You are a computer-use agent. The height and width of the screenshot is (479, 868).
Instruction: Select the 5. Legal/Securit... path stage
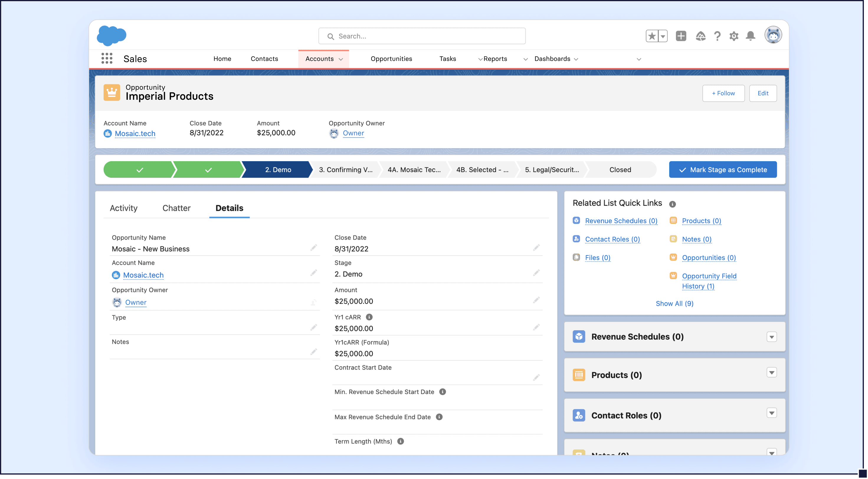point(552,170)
